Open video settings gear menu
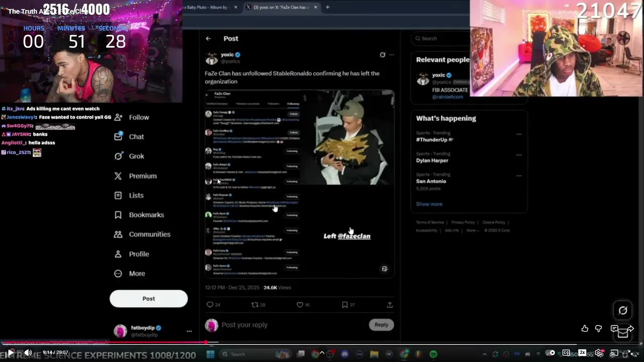 pos(599,353)
